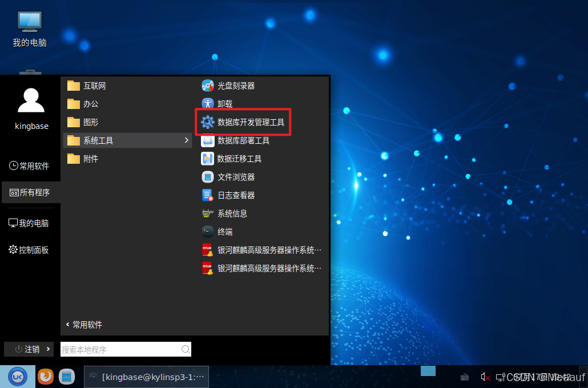Open 系统信息 system information
Image resolution: width=588 pixels, height=388 pixels.
[x=224, y=213]
